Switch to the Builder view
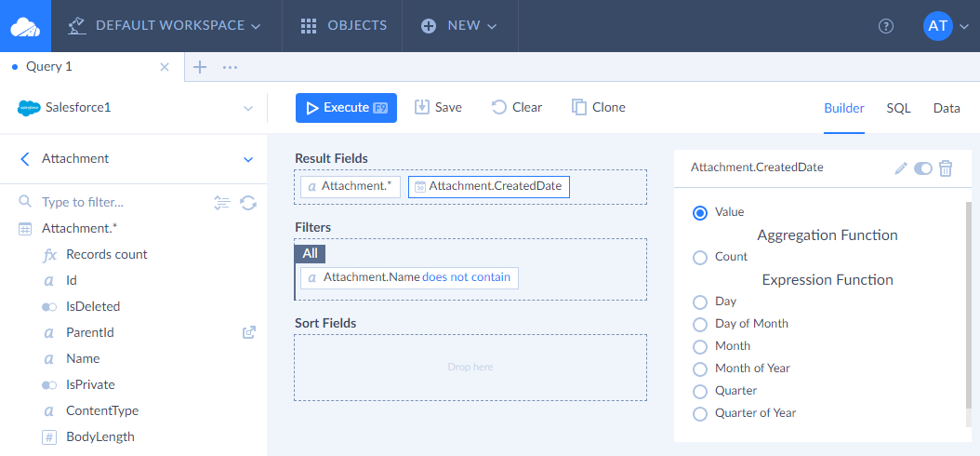This screenshot has width=980, height=456. click(843, 108)
